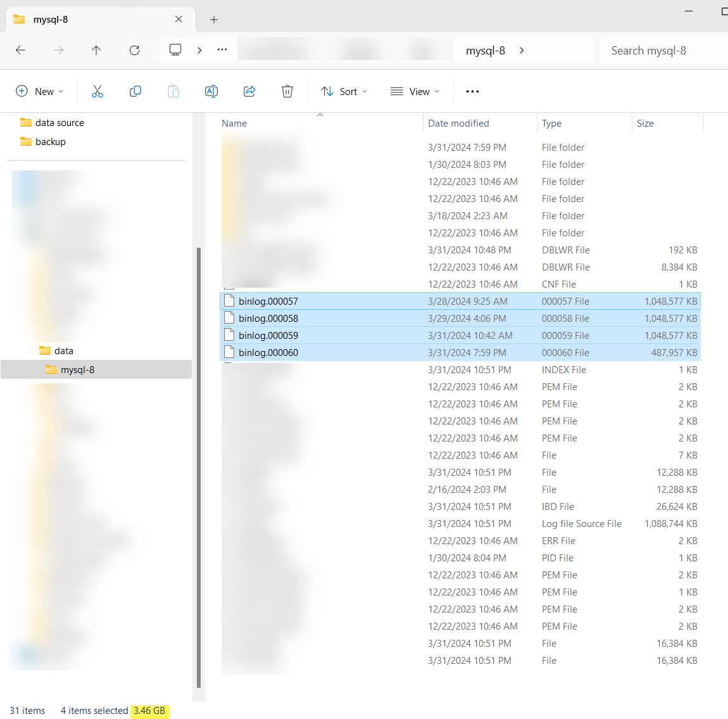Click the Cut scissors icon
Image resolution: width=728 pixels, height=719 pixels.
tap(97, 91)
